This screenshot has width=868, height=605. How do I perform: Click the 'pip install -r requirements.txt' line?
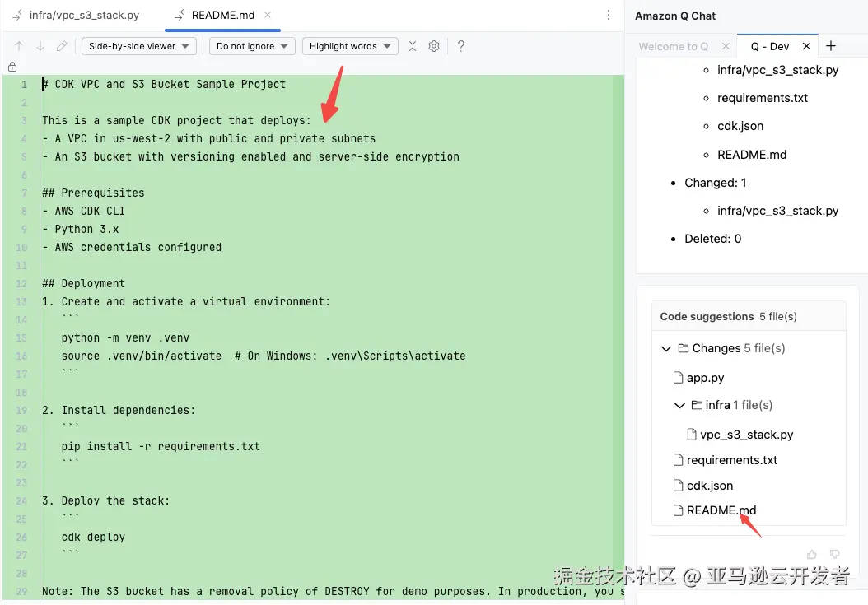tap(161, 446)
